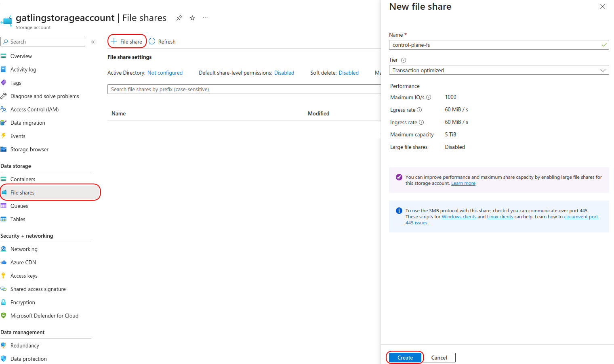Click the Events lightning icon
Image resolution: width=614 pixels, height=364 pixels.
(4, 136)
